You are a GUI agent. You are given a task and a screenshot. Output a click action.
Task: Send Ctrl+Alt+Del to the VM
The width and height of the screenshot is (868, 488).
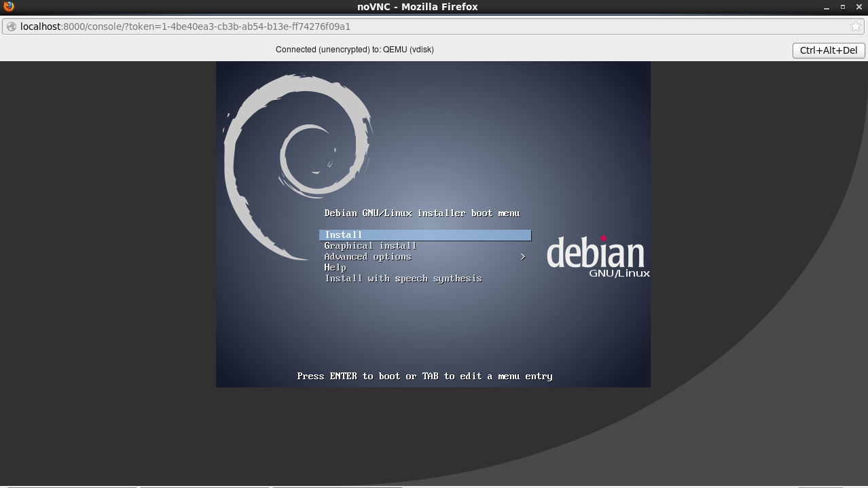(829, 50)
